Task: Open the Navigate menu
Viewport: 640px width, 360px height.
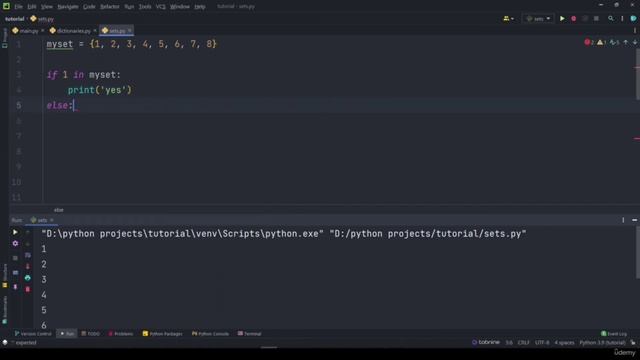Action: [68, 7]
